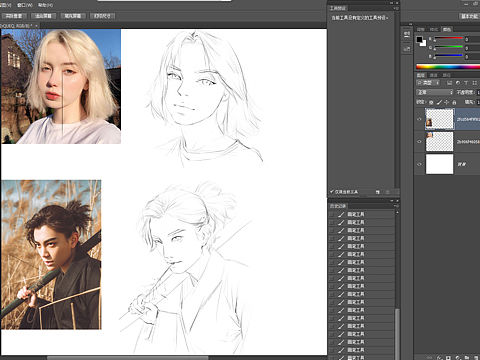Open the lower collapsed dock panel icon

(x=407, y=49)
